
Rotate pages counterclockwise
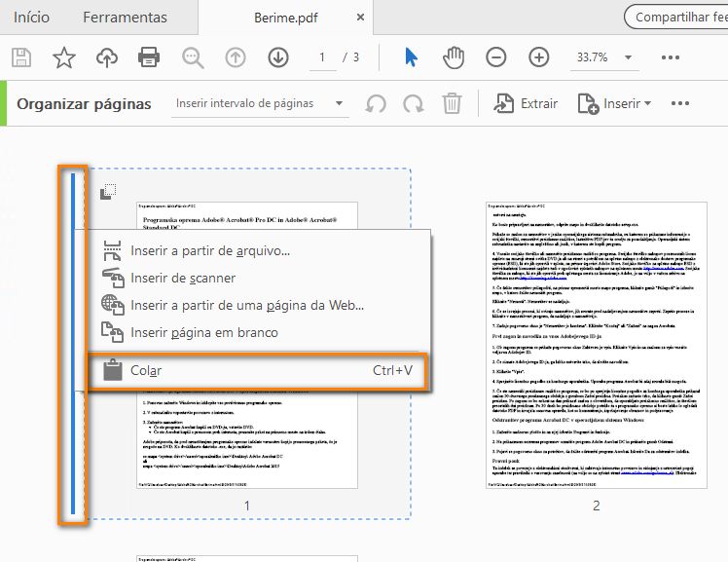376,103
